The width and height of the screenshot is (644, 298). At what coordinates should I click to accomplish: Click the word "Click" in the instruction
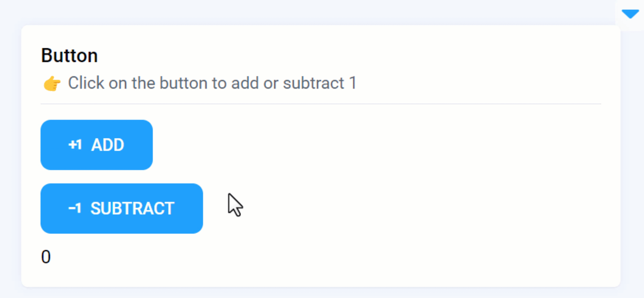86,83
